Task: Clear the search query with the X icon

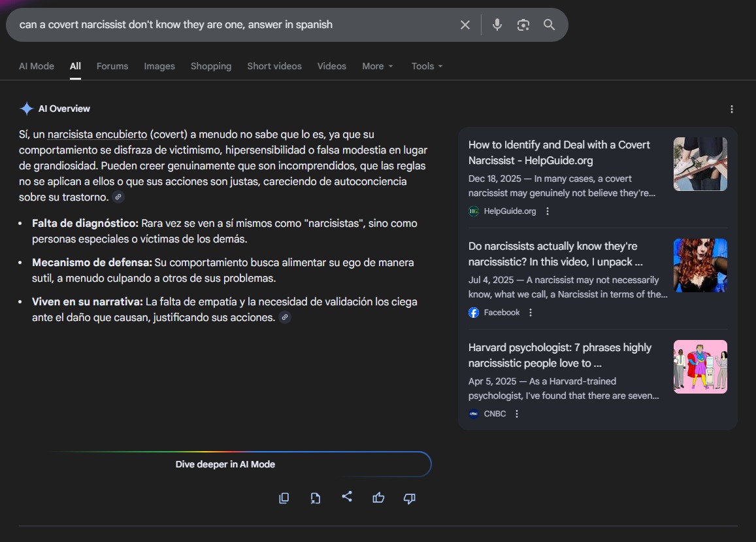Action: (465, 25)
